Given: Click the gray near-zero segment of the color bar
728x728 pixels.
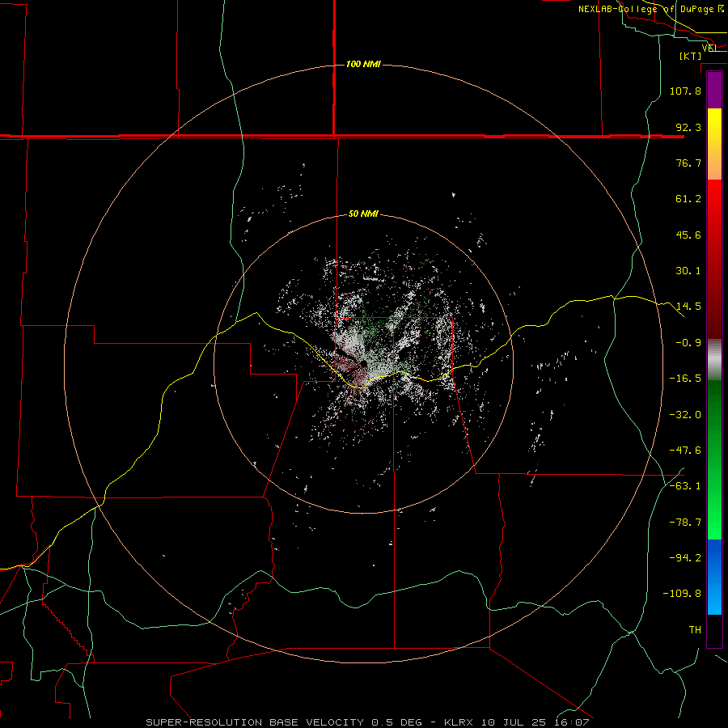Looking at the screenshot, I should click(714, 360).
